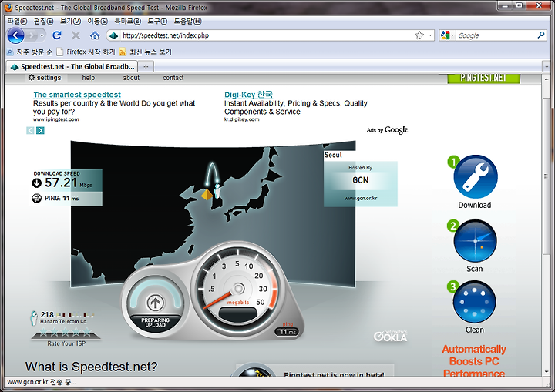Click the compass Scan icon
Viewport: 555px width, 392px height.
point(475,241)
